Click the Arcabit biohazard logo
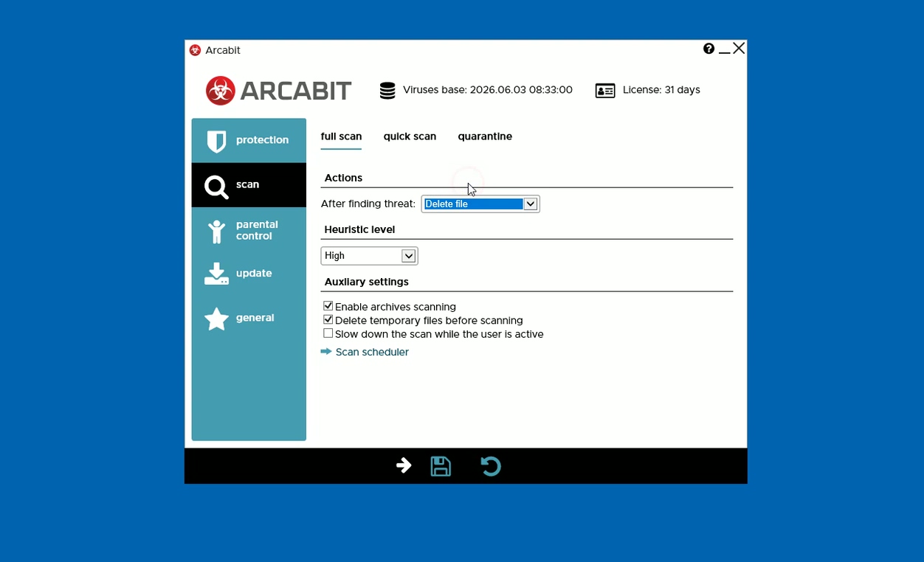924x562 pixels. point(220,91)
